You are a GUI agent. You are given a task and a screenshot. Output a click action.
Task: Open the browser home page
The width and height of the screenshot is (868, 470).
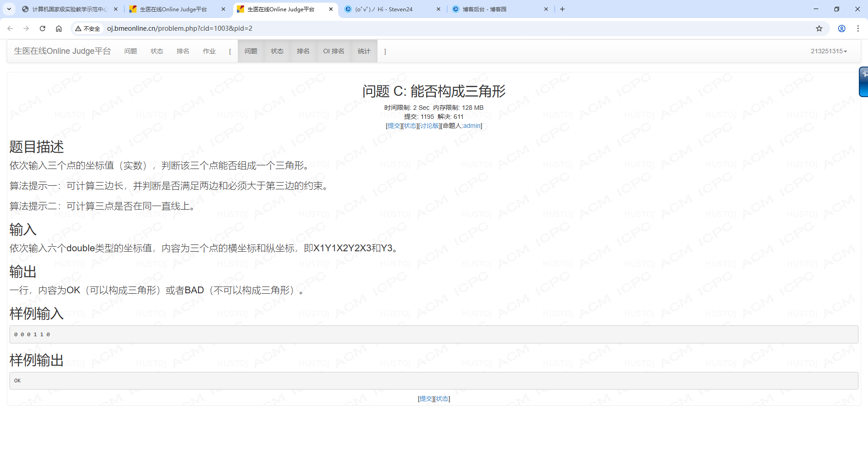[59, 28]
